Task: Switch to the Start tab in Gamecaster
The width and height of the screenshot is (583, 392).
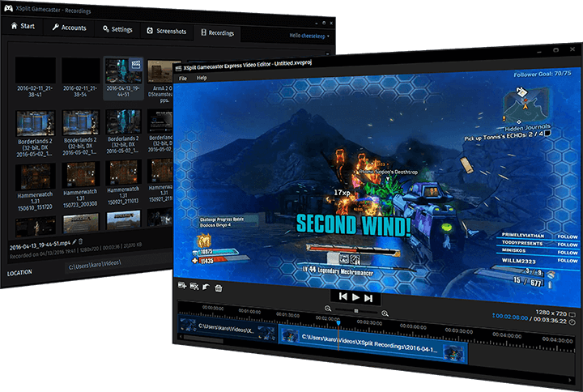Action: [x=23, y=26]
